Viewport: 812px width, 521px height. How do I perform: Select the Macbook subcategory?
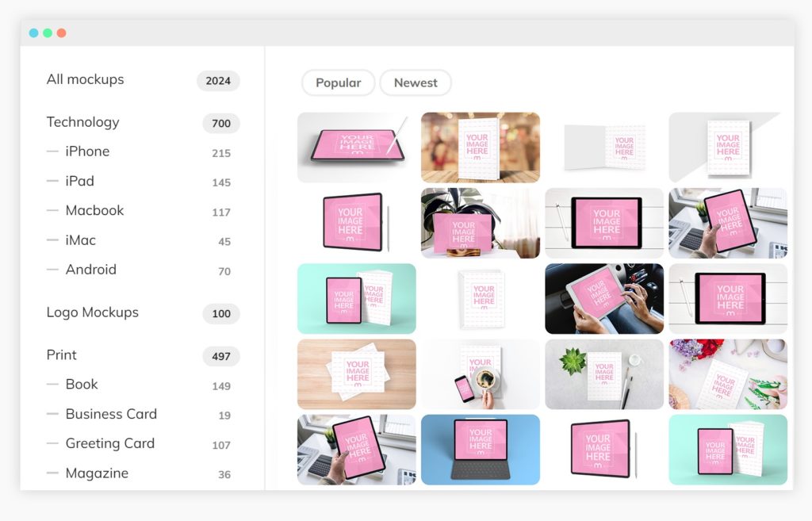point(95,210)
